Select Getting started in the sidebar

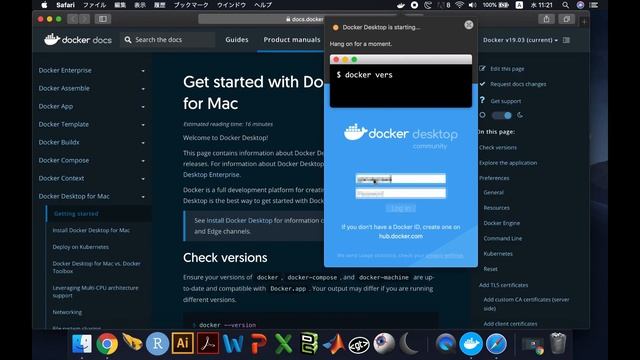coord(76,213)
